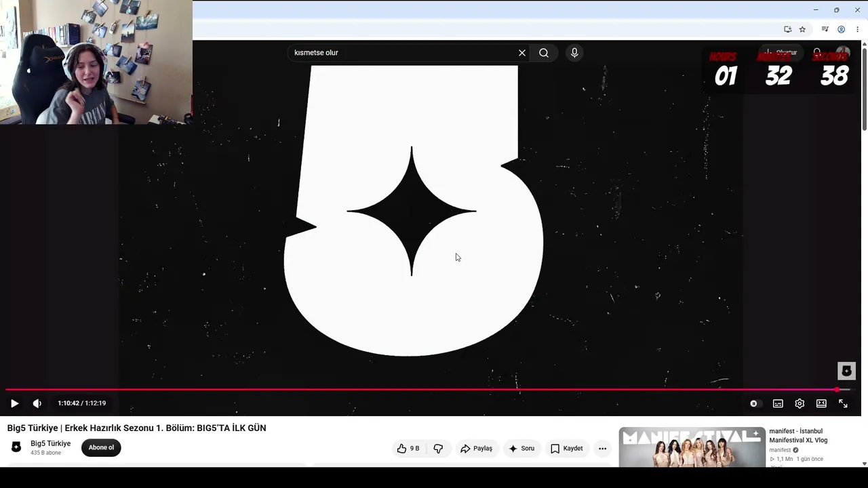Bookmark this page with the star icon
This screenshot has width=868, height=488.
(802, 29)
